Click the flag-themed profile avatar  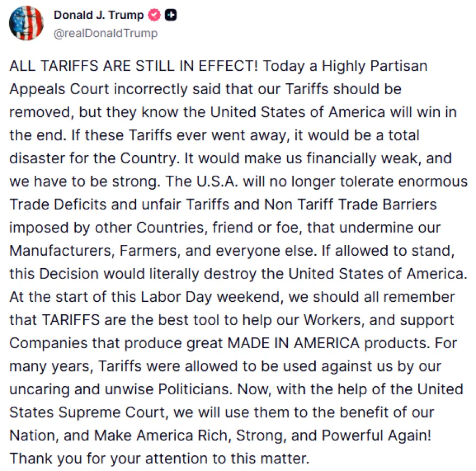click(x=26, y=23)
